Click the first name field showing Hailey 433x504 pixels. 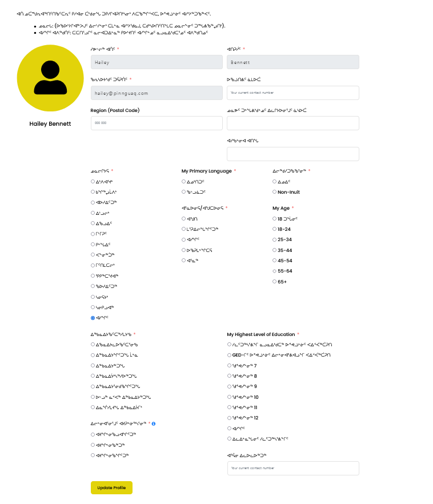(157, 62)
